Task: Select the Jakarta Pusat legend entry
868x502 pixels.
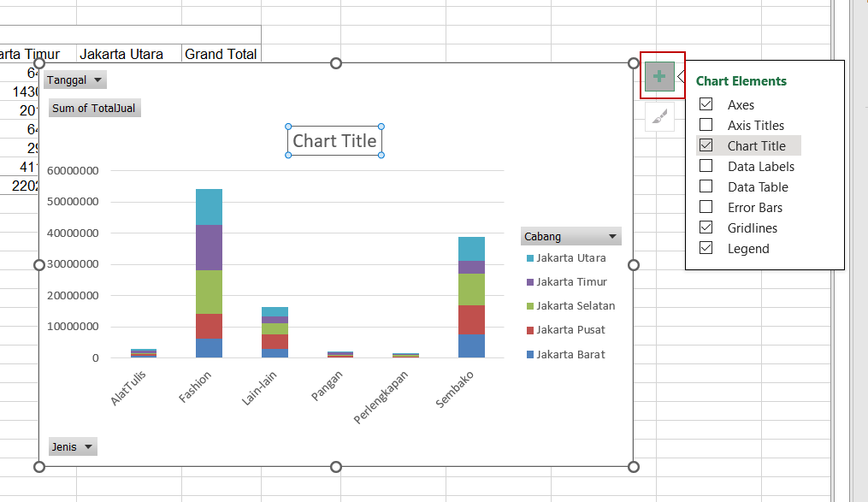Action: 571,330
